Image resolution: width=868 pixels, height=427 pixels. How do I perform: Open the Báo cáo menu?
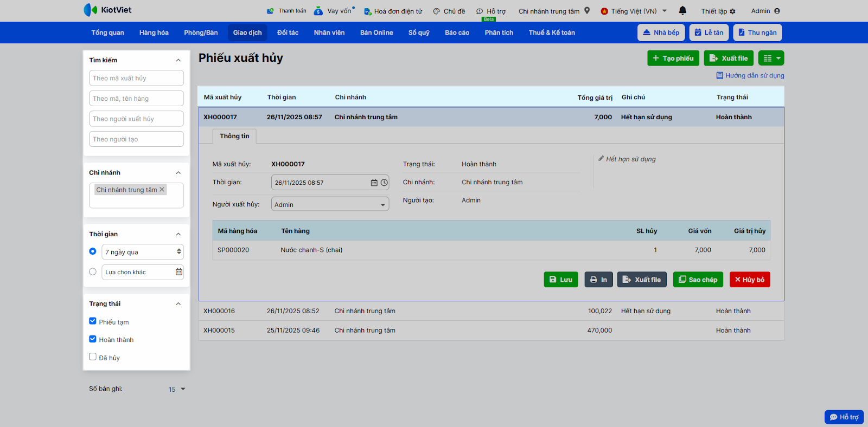(457, 33)
